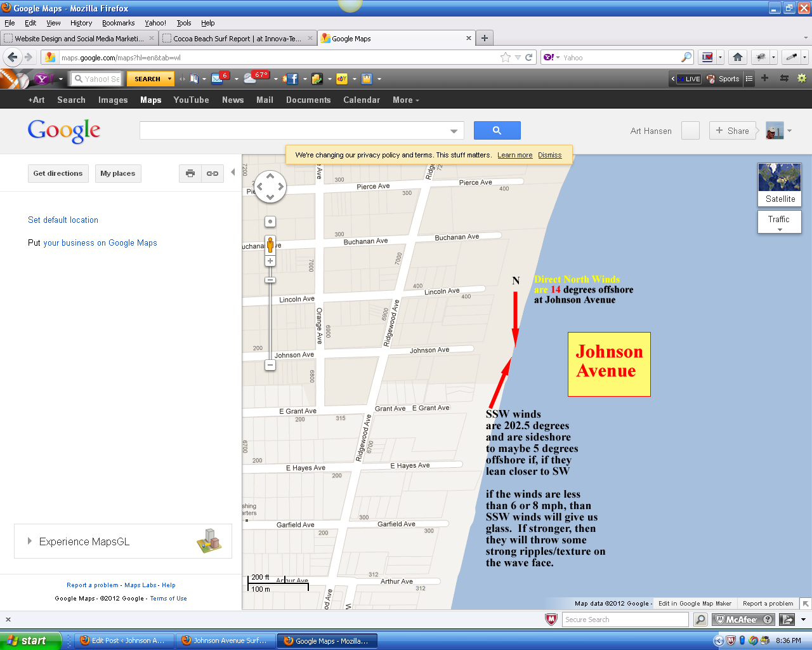The height and width of the screenshot is (650, 812).
Task: Click the Street View pegman icon
Action: coord(270,244)
